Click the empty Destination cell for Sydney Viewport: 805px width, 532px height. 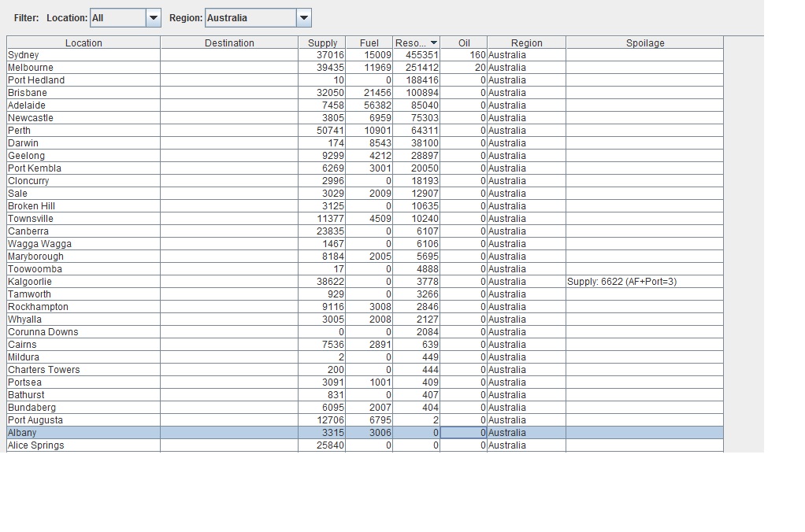[x=229, y=55]
